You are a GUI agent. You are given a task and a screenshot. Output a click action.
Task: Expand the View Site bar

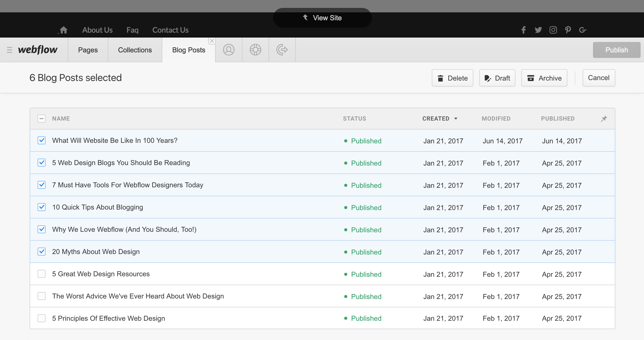pyautogui.click(x=322, y=18)
